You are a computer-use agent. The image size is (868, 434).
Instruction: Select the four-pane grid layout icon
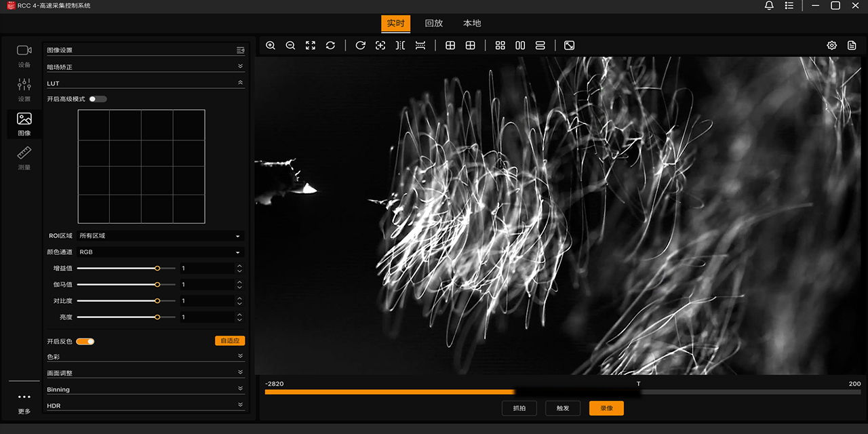pos(500,45)
